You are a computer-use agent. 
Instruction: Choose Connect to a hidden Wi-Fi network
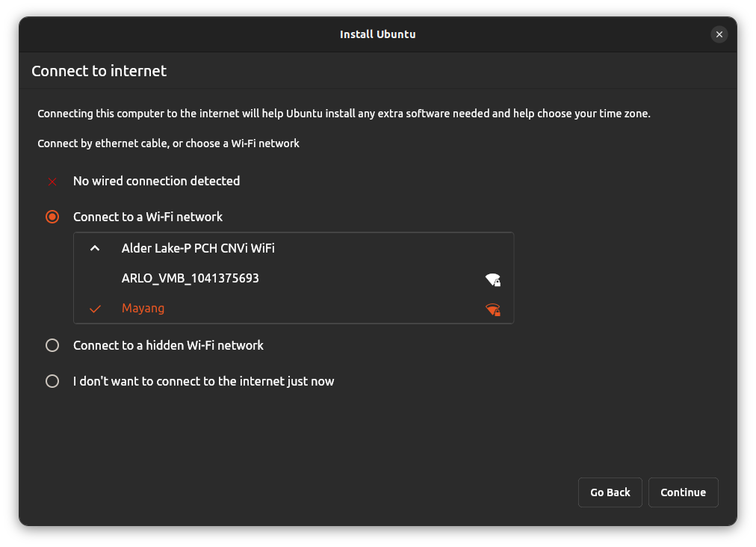168,345
